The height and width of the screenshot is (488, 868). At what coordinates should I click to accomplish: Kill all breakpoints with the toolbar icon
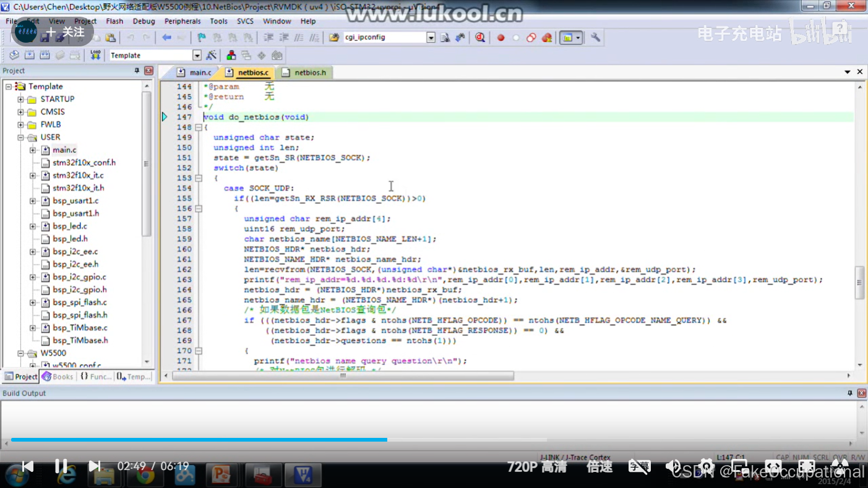pyautogui.click(x=547, y=38)
